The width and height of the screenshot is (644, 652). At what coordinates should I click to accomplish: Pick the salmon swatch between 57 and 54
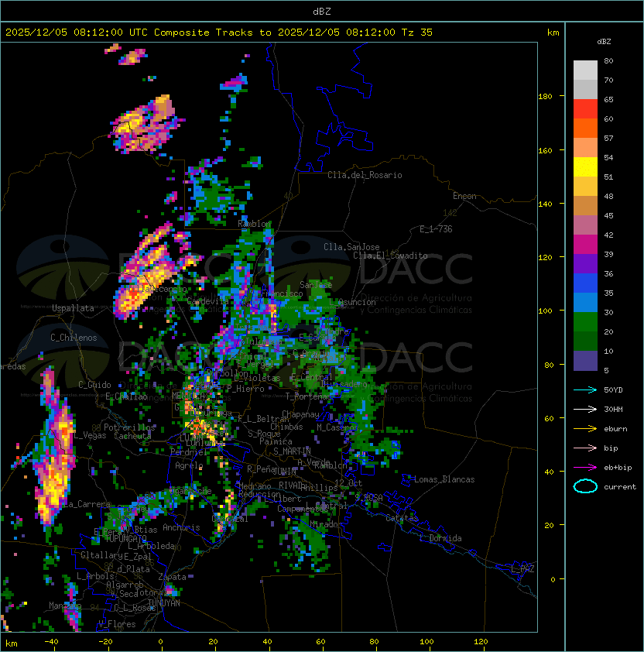tap(585, 148)
